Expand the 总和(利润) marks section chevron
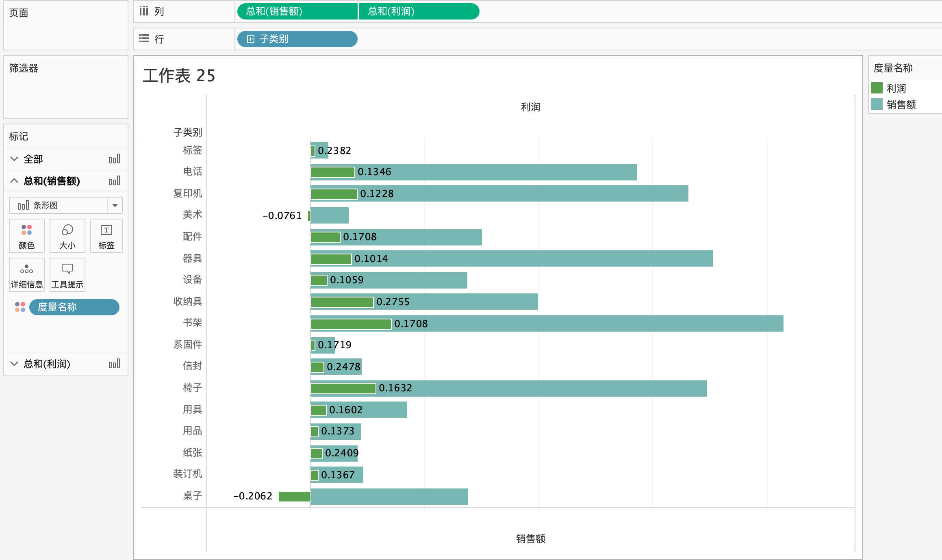942x560 pixels. pos(14,364)
